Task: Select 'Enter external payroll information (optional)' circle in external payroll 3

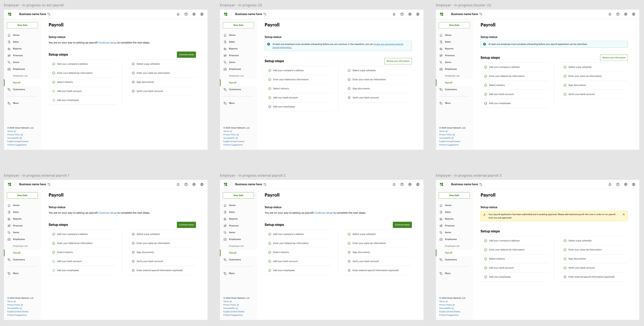Action: 565,277
